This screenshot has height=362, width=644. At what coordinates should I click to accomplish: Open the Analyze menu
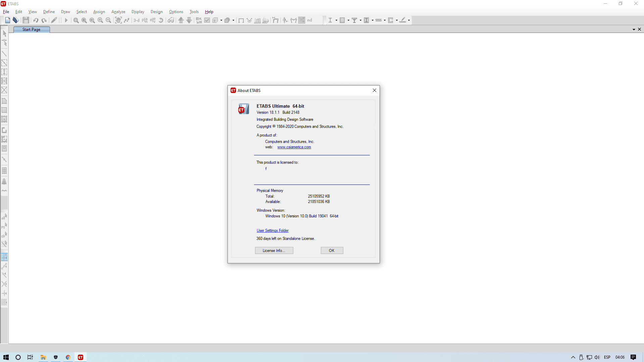[x=118, y=12]
